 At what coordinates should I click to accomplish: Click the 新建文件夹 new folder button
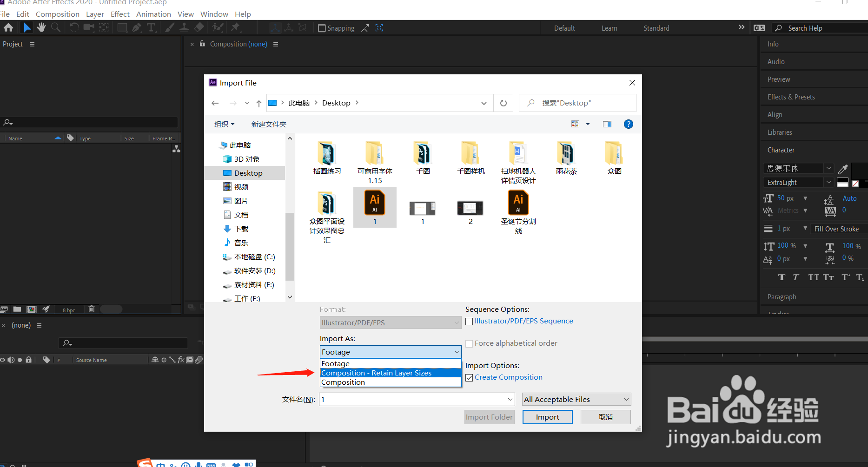click(x=269, y=124)
